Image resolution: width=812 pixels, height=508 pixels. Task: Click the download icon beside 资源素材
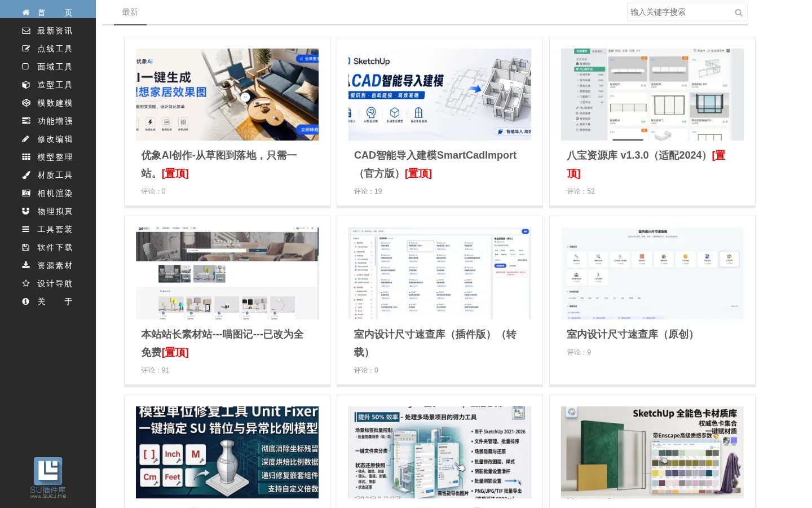point(25,265)
